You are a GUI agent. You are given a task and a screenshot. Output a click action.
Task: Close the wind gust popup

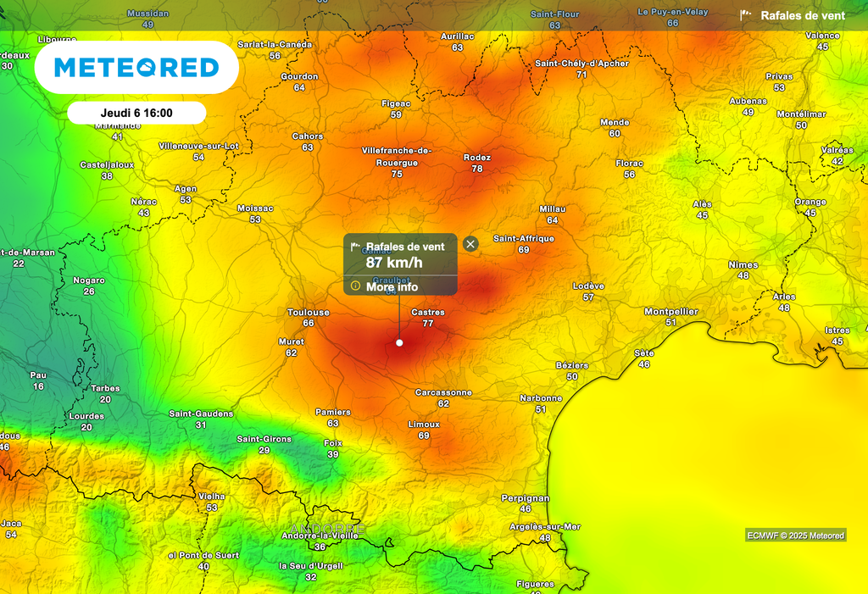point(470,244)
